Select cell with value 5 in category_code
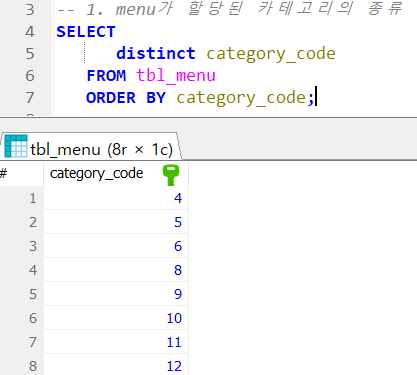The height and width of the screenshot is (375, 417). pos(116,222)
